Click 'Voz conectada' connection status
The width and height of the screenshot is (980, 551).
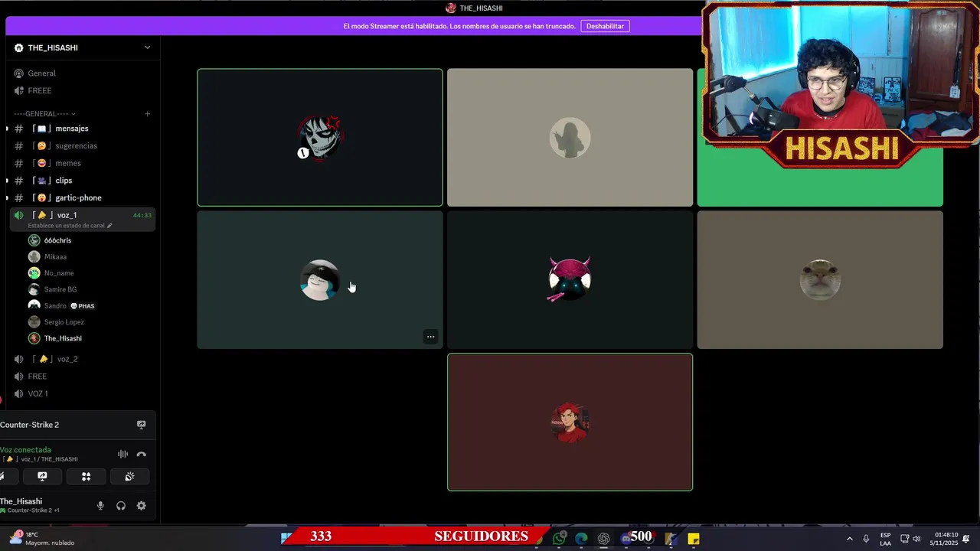pyautogui.click(x=26, y=450)
